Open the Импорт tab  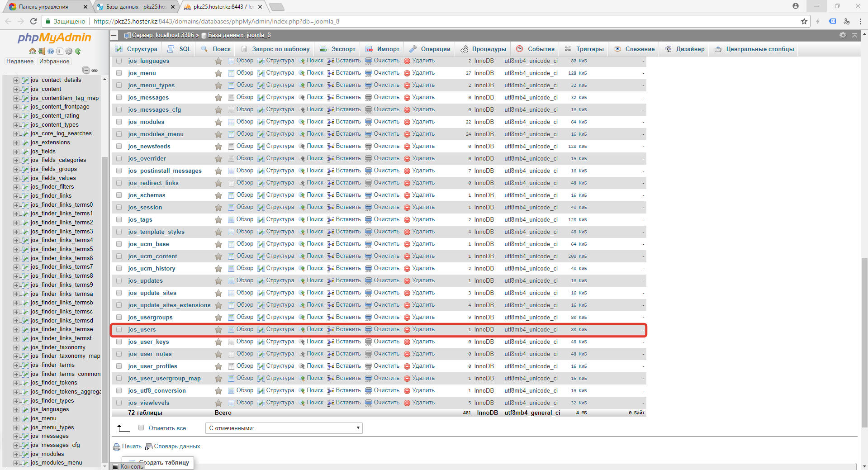tap(383, 49)
